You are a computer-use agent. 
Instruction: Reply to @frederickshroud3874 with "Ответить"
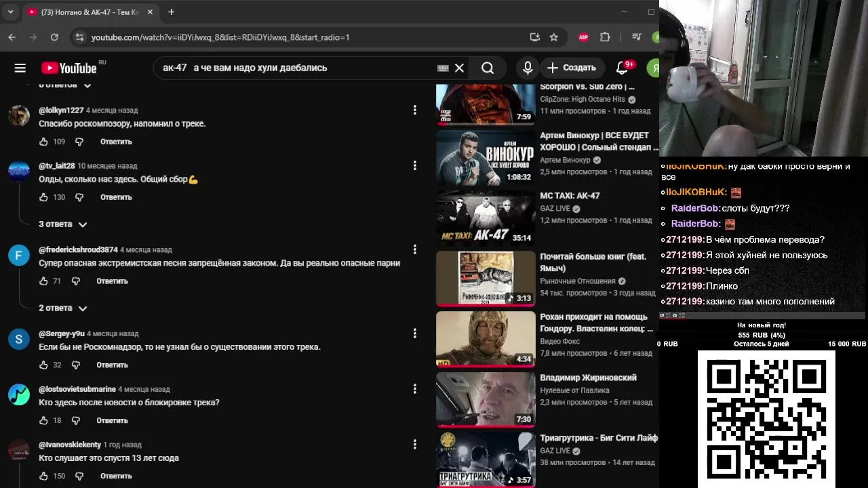click(112, 281)
